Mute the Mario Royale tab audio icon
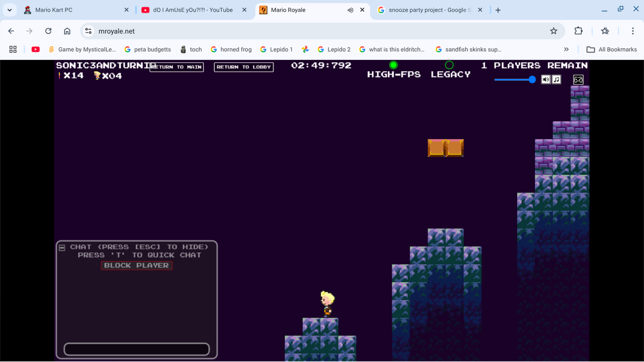The width and height of the screenshot is (644, 362). (350, 10)
